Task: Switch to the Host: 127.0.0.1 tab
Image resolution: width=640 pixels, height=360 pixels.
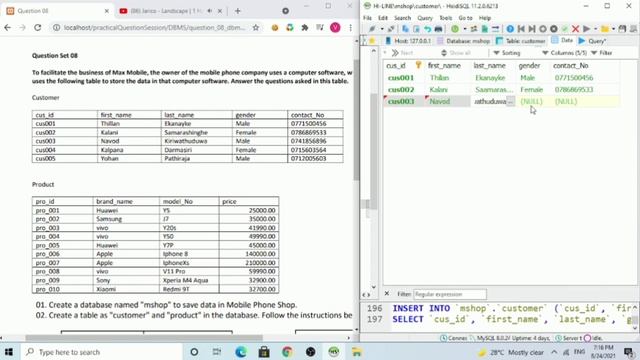Action: click(x=408, y=41)
